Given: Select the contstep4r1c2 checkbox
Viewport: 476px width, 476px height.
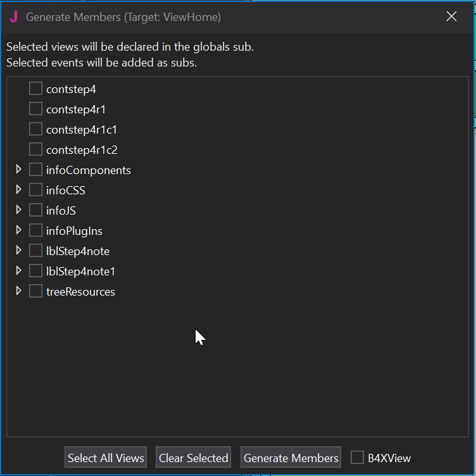Looking at the screenshot, I should (x=36, y=149).
